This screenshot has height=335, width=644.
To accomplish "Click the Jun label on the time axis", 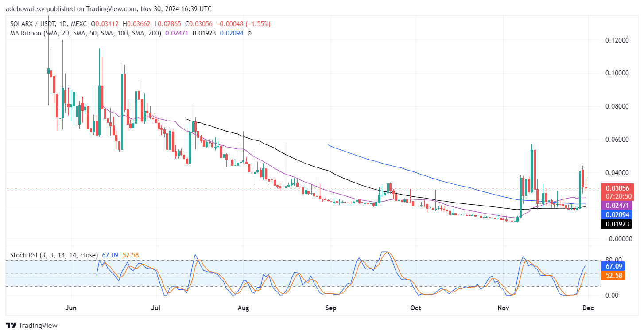I will tap(70, 307).
